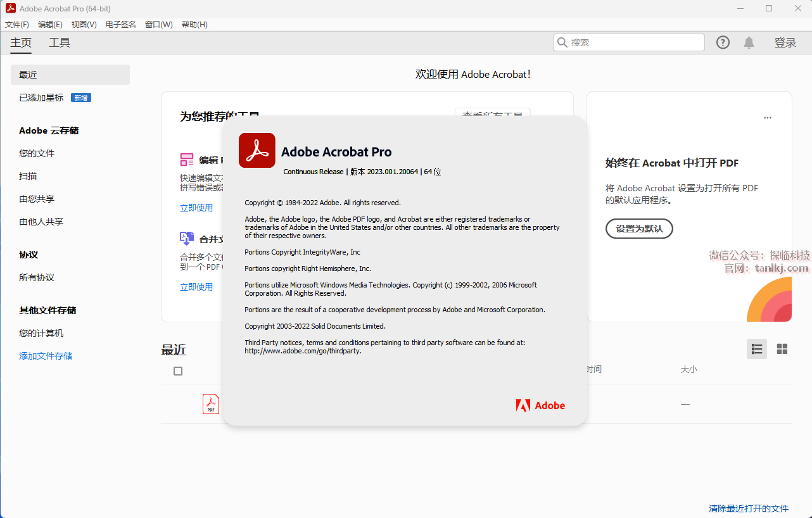Click inside the 搜索 search field
The width and height of the screenshot is (812, 518).
click(633, 42)
